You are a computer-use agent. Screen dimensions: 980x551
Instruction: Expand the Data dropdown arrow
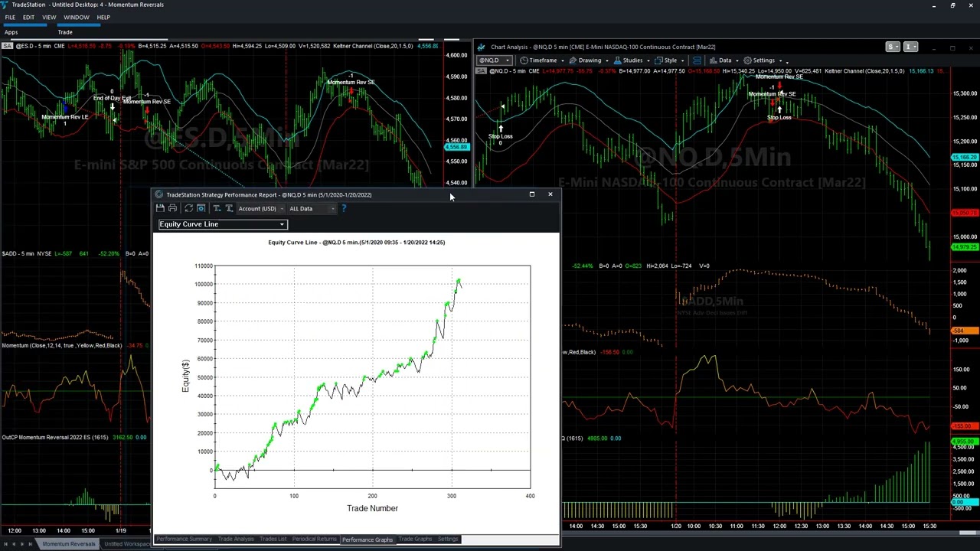click(x=737, y=60)
